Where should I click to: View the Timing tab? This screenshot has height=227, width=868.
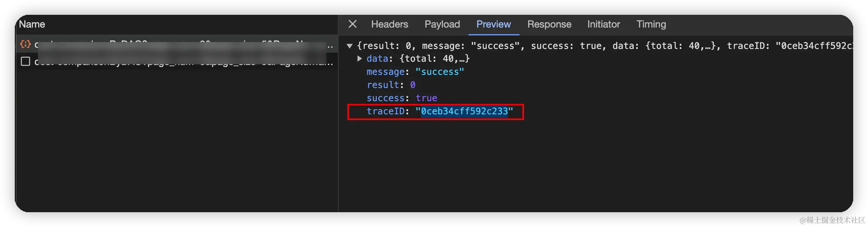(651, 24)
